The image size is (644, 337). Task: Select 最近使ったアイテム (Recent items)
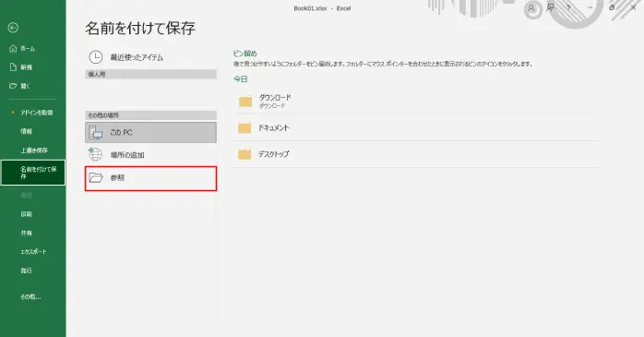150,57
